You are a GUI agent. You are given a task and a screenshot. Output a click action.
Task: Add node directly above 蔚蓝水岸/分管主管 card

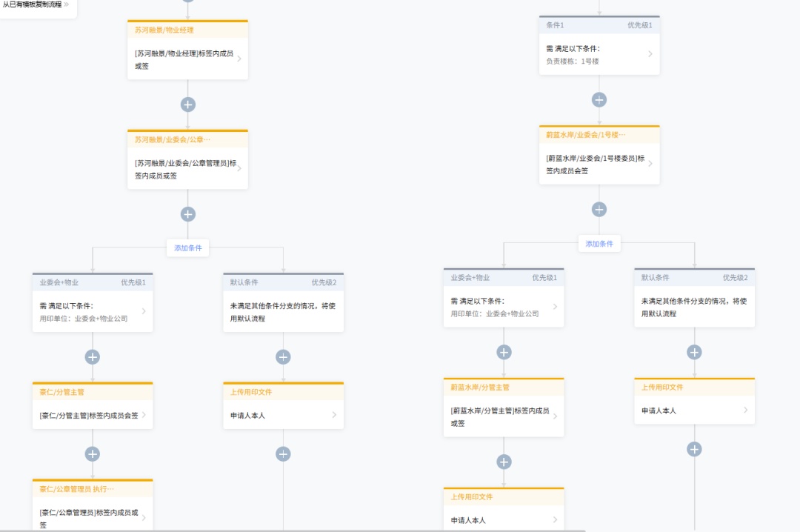pyautogui.click(x=504, y=353)
